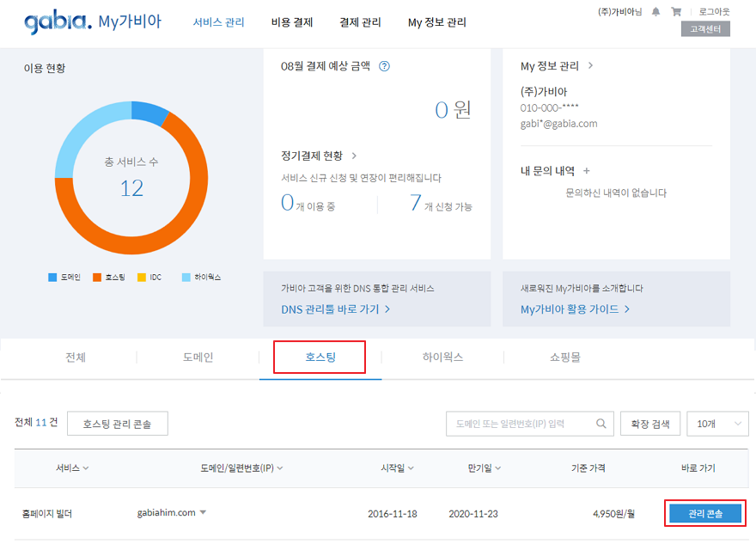Screen dimensions: 756x544
Task: Click the search magnifier icon
Action: tap(601, 424)
